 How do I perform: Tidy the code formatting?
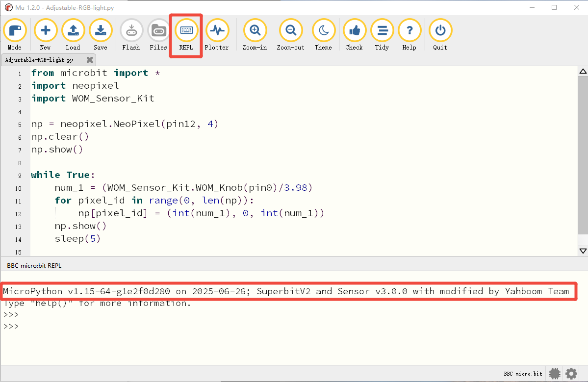tap(382, 34)
